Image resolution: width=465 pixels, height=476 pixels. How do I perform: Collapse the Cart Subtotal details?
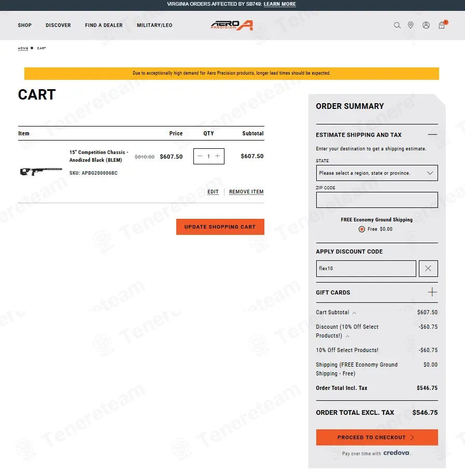tap(354, 313)
